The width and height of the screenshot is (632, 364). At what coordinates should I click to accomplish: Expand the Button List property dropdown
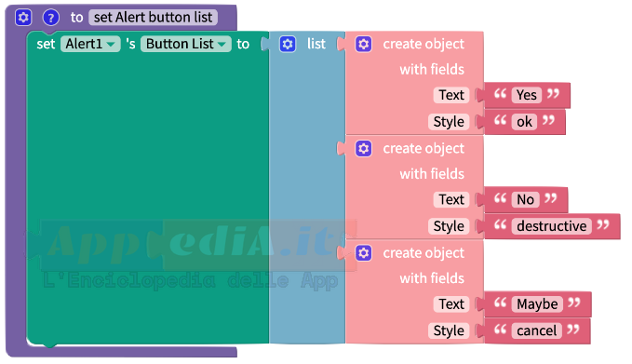tap(185, 44)
